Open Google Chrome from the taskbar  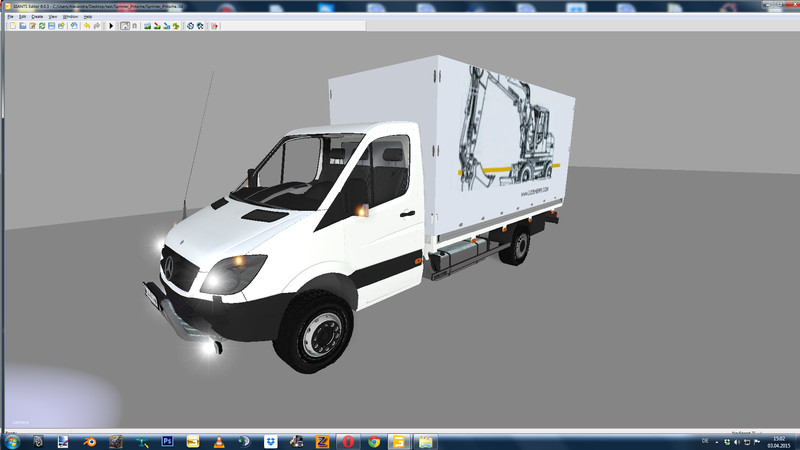click(x=373, y=441)
